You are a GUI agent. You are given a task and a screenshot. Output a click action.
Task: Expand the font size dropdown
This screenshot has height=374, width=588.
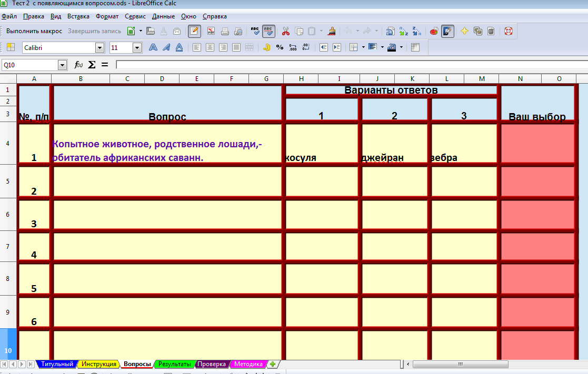[x=137, y=48]
